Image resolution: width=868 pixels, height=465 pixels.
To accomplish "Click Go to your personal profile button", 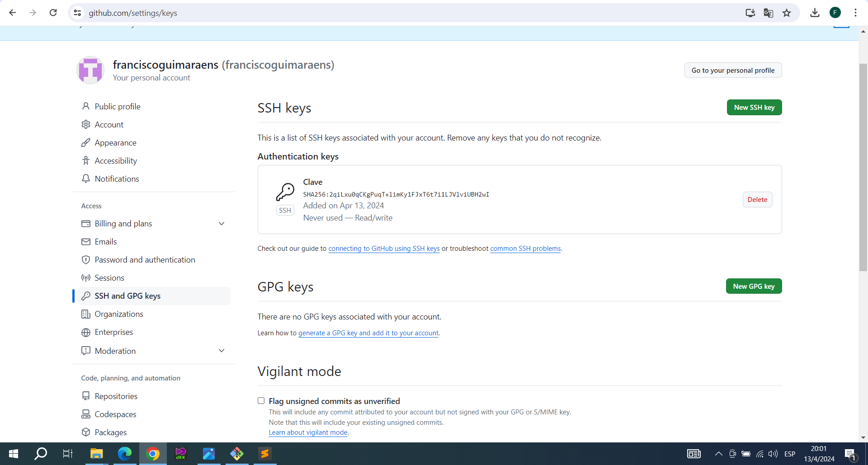I will [x=733, y=70].
